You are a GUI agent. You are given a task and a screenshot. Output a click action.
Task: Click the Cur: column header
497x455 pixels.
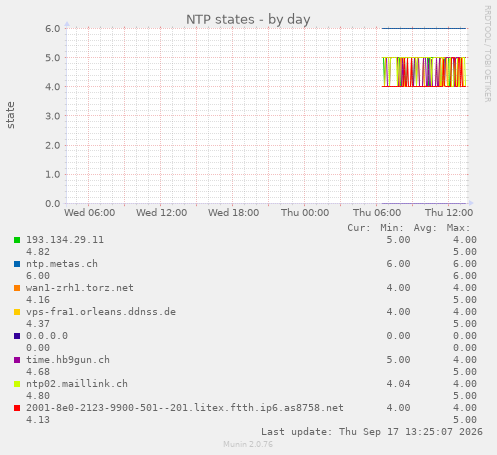(359, 228)
